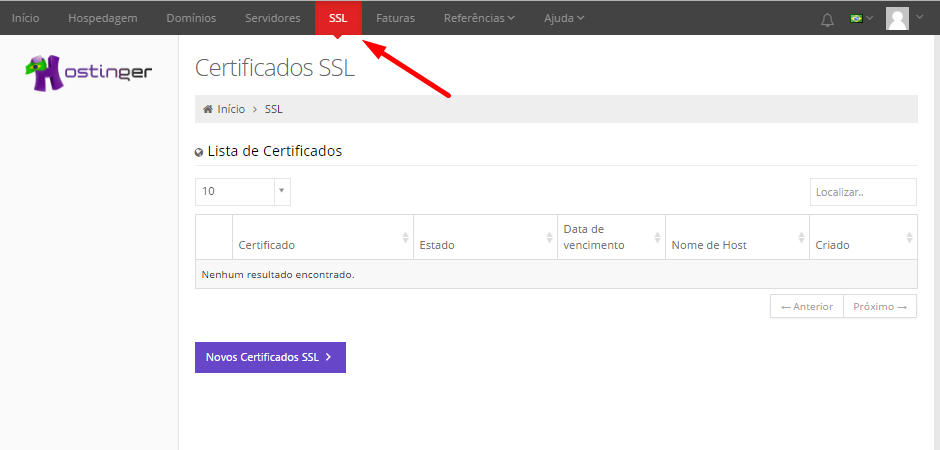Sort by Nome de Host column
The width and height of the screenshot is (940, 450).
[801, 238]
